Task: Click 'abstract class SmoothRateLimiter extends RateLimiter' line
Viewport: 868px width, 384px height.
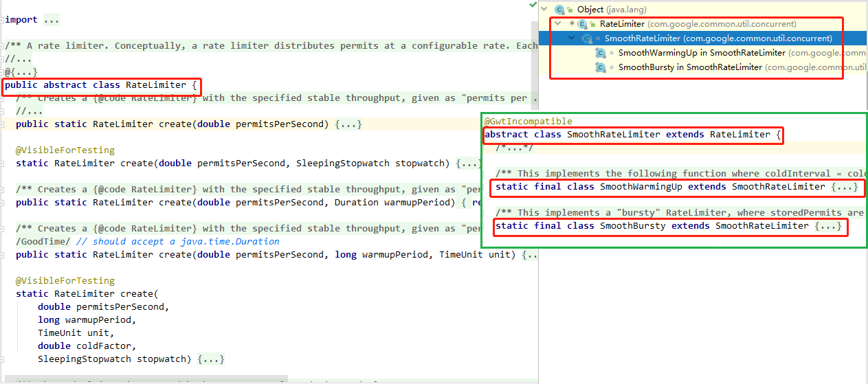Action: click(627, 135)
